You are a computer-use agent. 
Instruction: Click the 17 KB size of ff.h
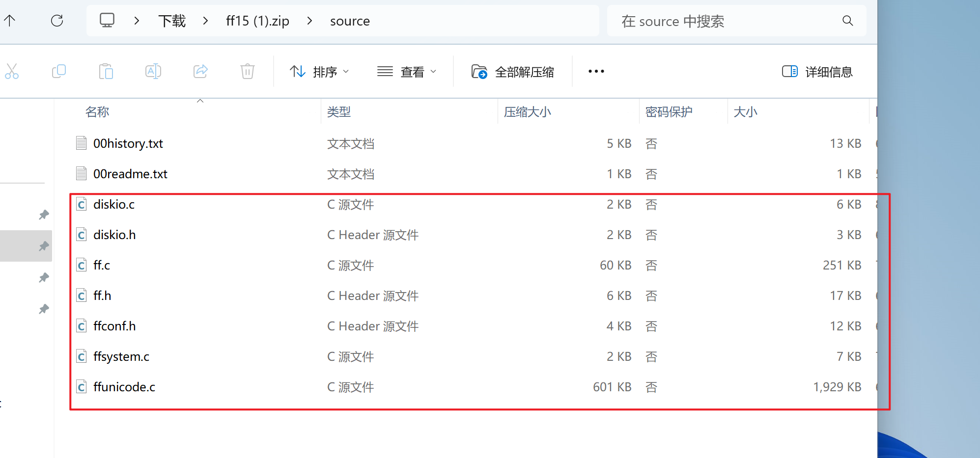click(845, 296)
